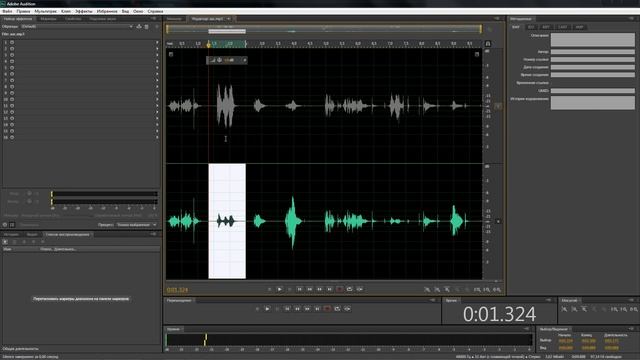
Task: Open the Набор эффектов panel options menu
Action: (x=153, y=19)
